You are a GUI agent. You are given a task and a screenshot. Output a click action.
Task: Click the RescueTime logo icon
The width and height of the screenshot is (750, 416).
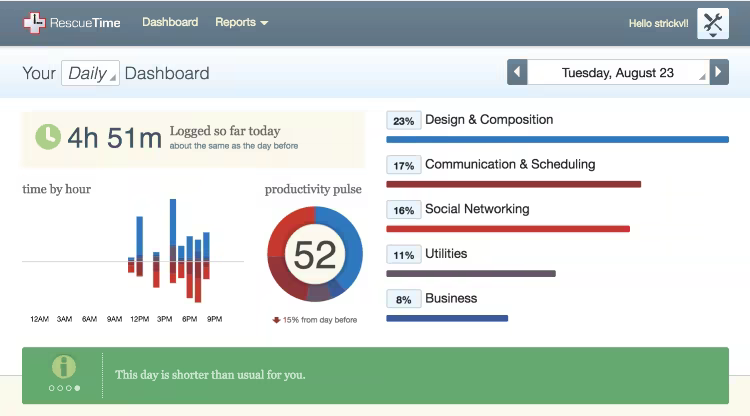click(34, 23)
